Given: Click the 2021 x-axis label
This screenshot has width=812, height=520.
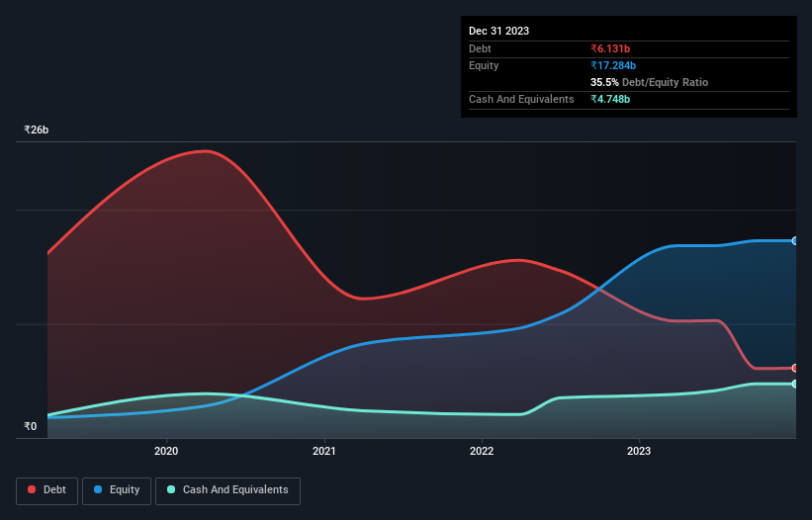Looking at the screenshot, I should point(324,451).
